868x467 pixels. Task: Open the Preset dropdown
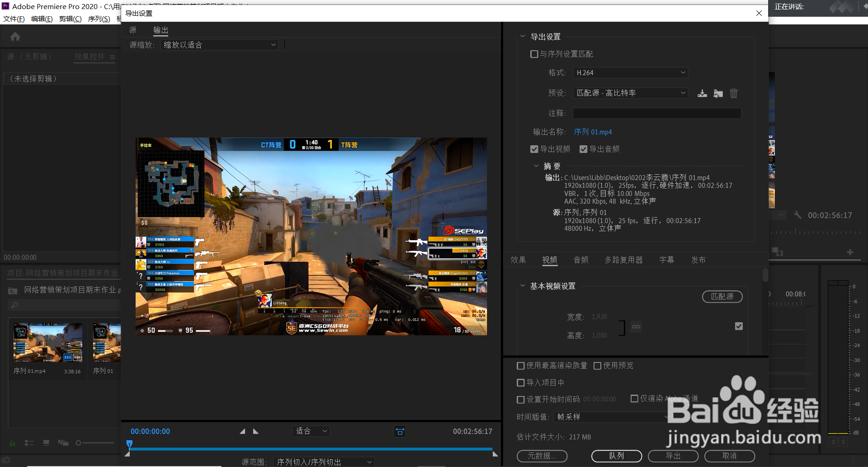click(631, 93)
